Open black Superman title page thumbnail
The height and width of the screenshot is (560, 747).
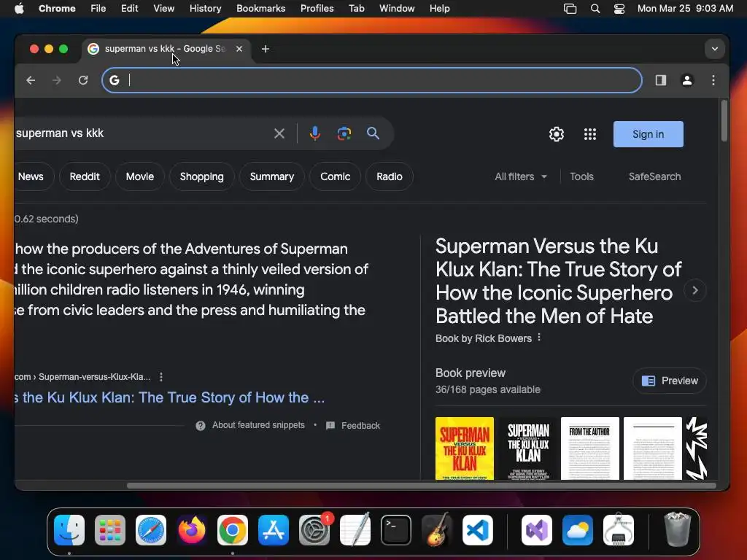(528, 448)
